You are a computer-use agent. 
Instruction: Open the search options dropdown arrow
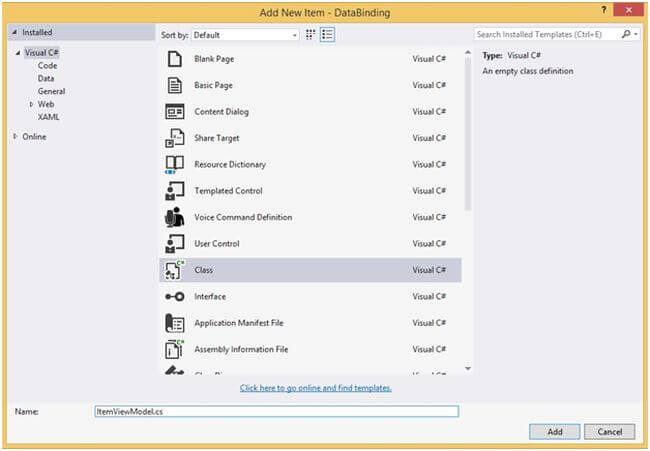[636, 34]
